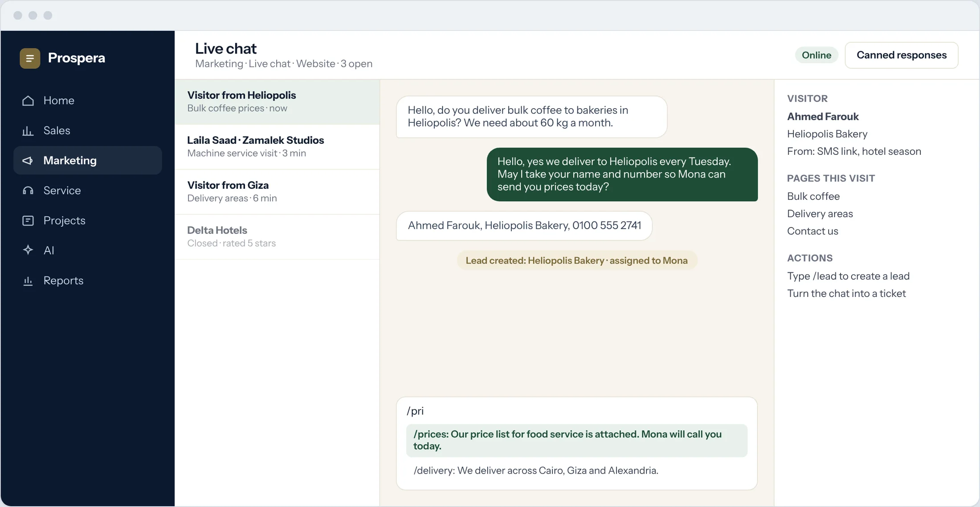Click the visitor's bulk coffee question message

pyautogui.click(x=531, y=117)
